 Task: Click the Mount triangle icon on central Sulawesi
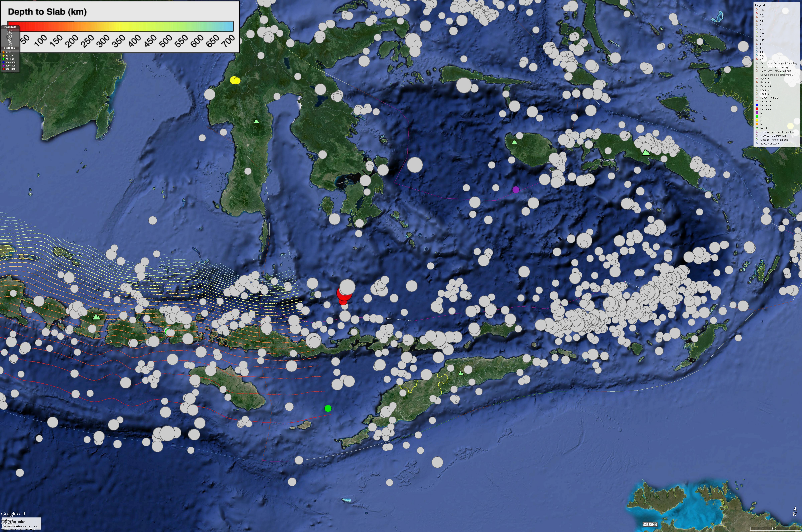(256, 121)
